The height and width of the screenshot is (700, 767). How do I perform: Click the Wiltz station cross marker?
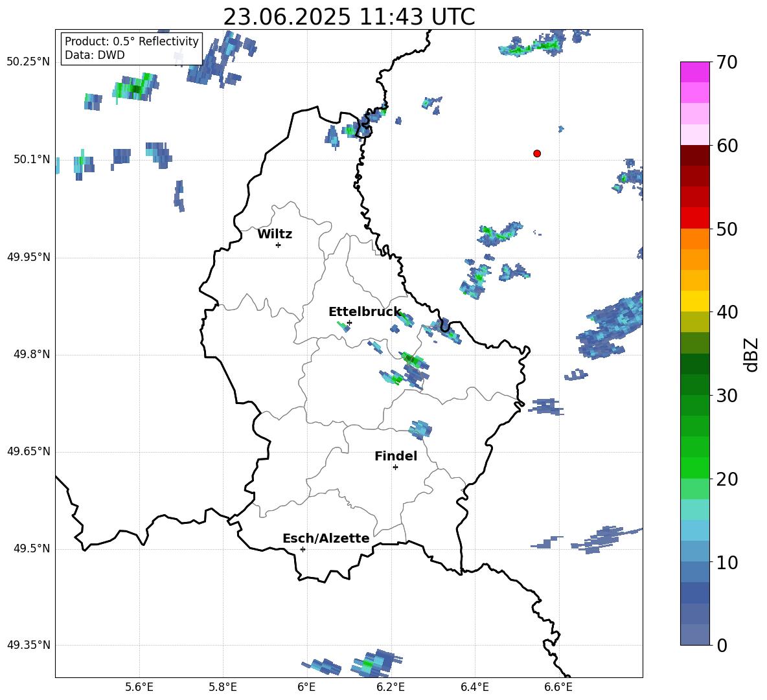pos(279,245)
